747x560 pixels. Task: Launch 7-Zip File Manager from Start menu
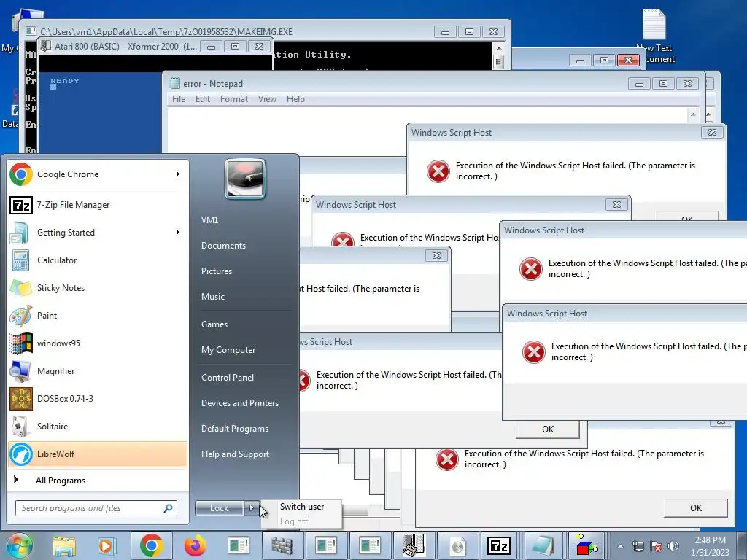point(98,205)
